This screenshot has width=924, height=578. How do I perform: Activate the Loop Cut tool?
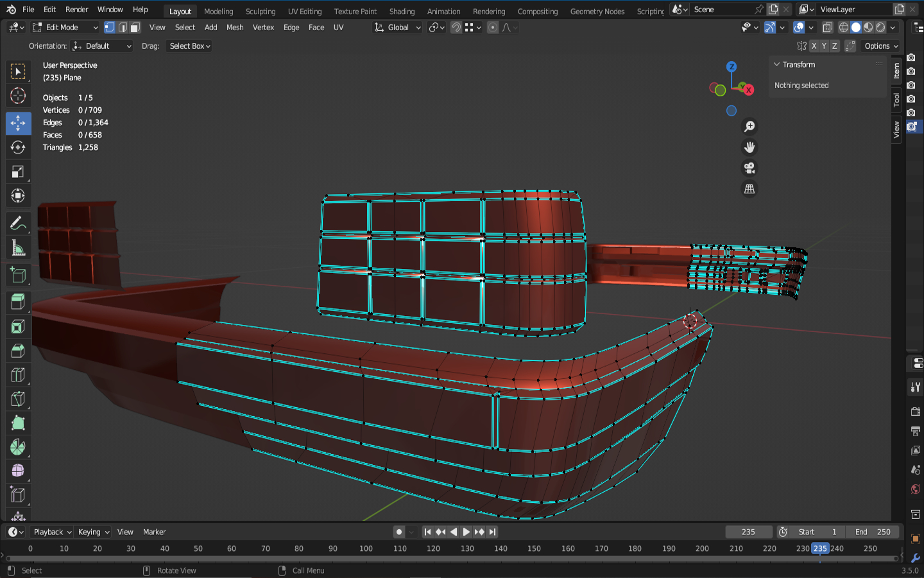coord(18,375)
